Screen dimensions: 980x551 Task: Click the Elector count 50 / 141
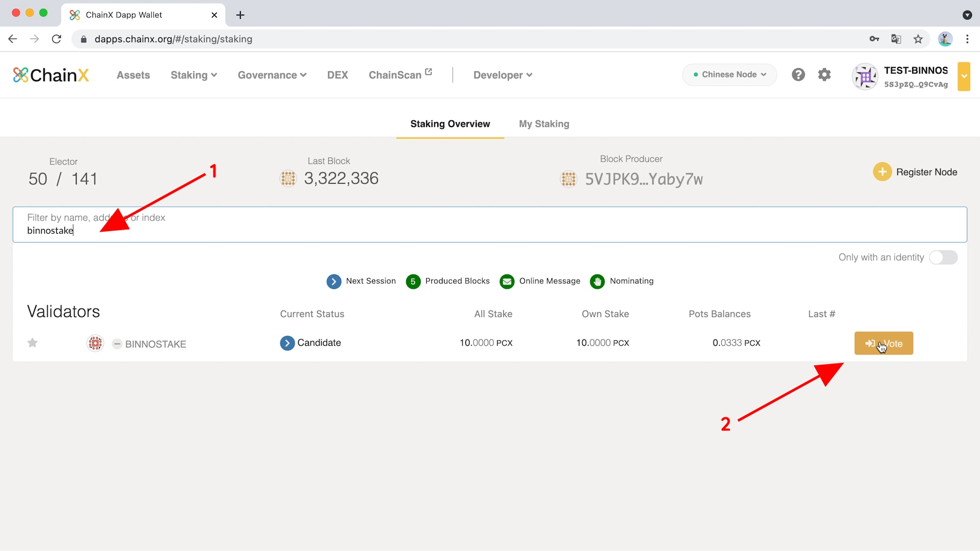click(x=63, y=179)
